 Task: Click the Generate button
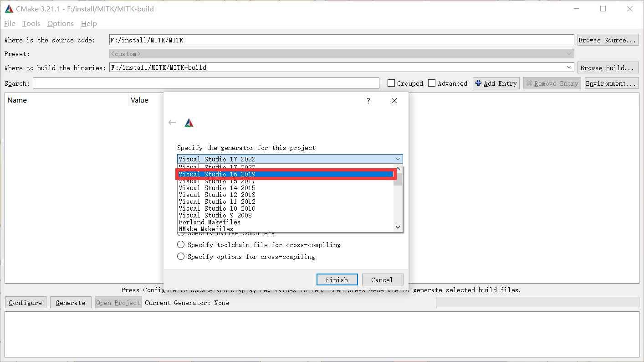click(x=70, y=303)
